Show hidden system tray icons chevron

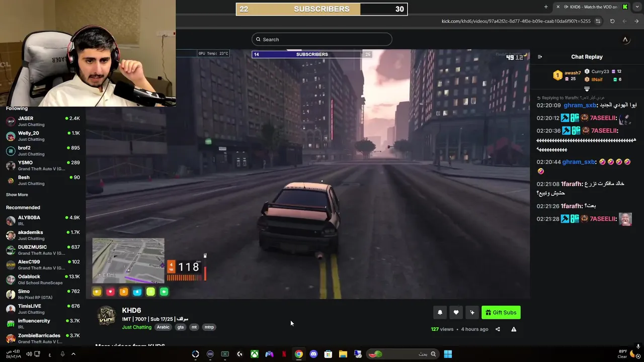[73, 354]
